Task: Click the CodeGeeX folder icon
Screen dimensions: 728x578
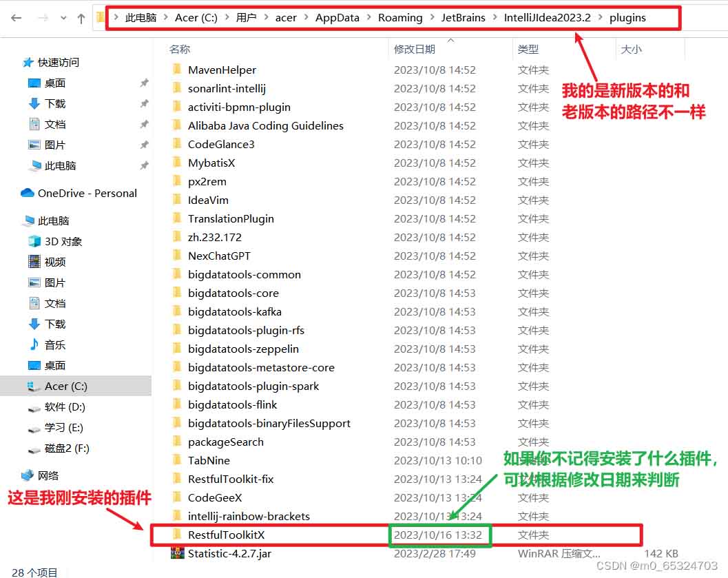Action: 176,497
